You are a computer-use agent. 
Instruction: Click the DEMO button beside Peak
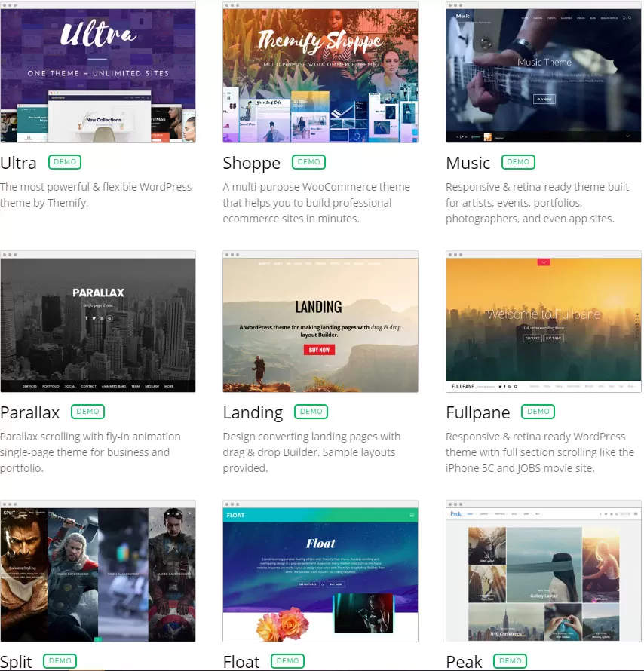[510, 661]
